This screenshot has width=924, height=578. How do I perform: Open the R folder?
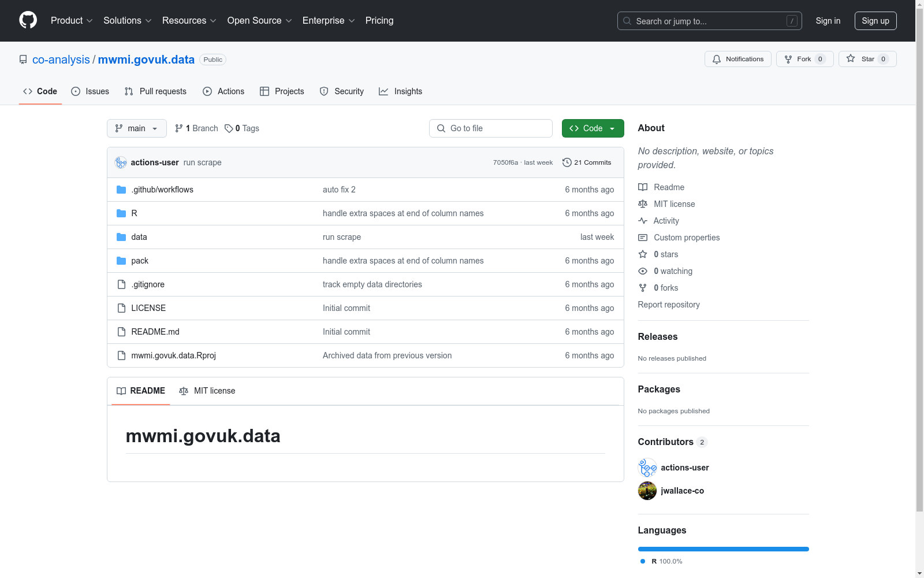(135, 213)
